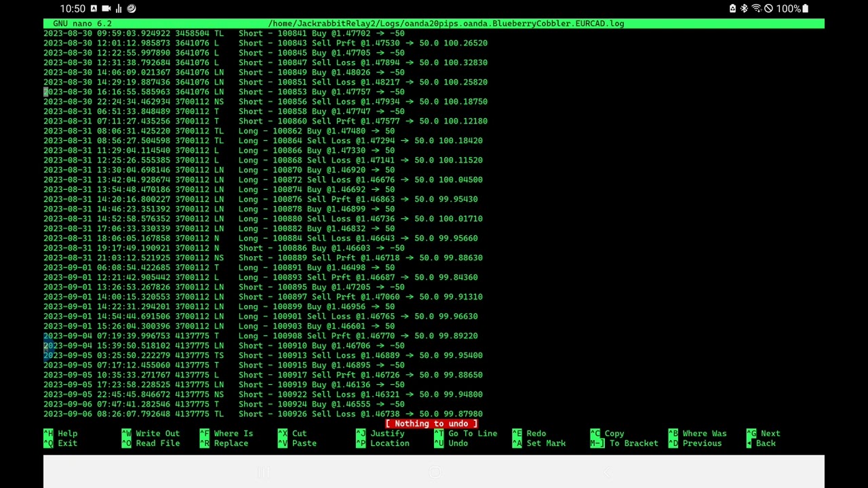
Task: Choose the Exit shortcut in nano
Action: [x=61, y=443]
